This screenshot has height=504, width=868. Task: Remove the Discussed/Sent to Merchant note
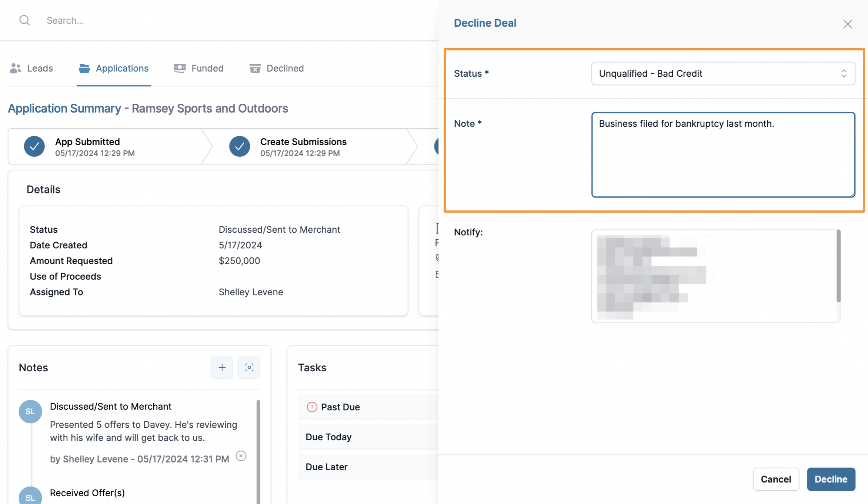point(241,456)
